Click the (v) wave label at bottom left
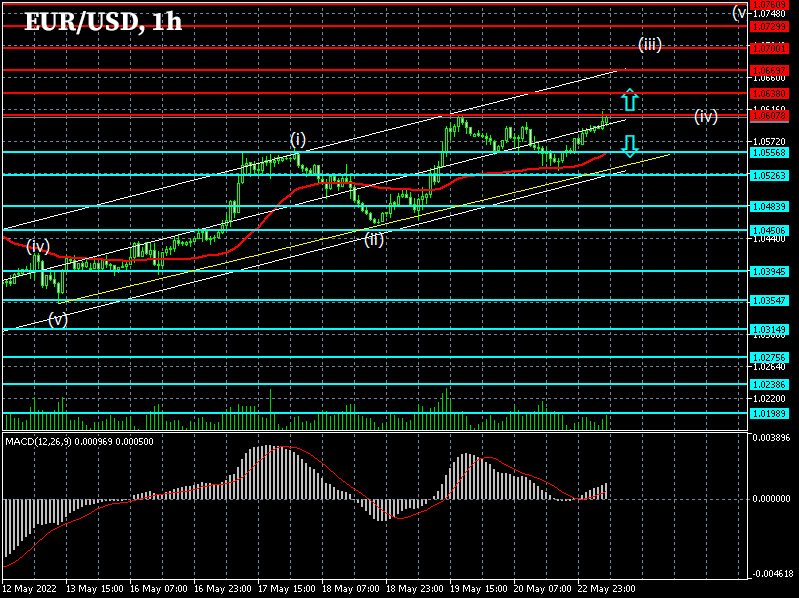The height and width of the screenshot is (598, 799). click(x=59, y=320)
